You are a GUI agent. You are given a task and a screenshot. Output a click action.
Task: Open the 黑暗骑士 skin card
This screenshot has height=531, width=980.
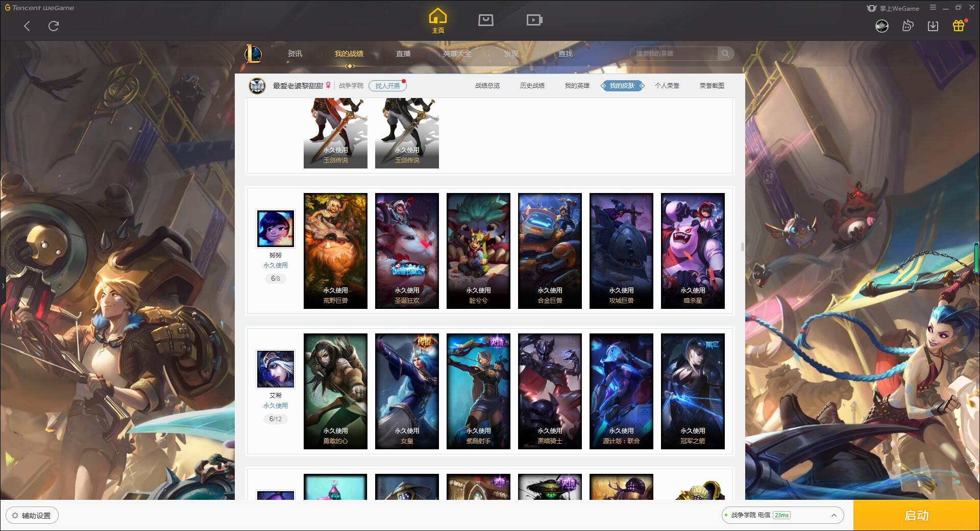click(x=550, y=391)
